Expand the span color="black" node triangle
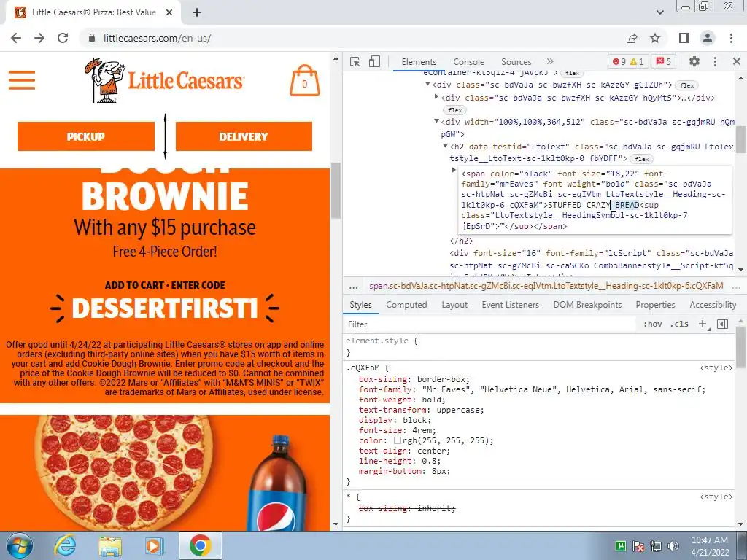Viewport: 747px width, 560px height. click(x=454, y=170)
